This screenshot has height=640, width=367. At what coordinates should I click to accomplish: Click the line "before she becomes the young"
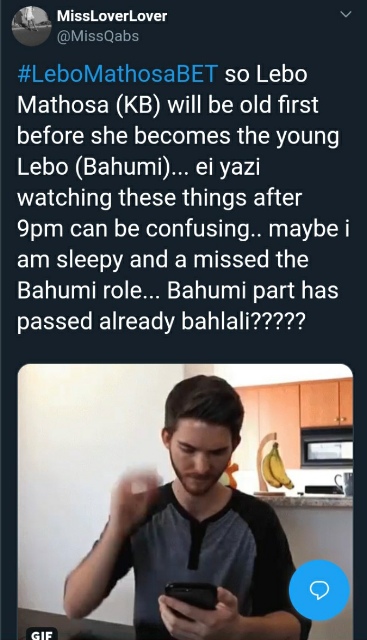[178, 137]
